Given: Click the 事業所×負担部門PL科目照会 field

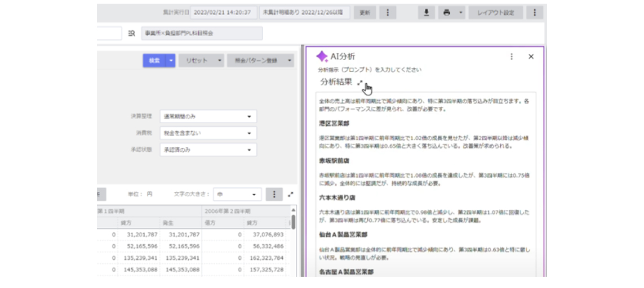Looking at the screenshot, I should tap(202, 34).
